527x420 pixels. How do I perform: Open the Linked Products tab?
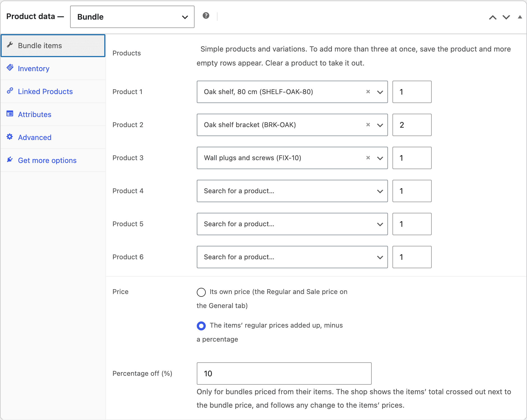[x=53, y=92]
